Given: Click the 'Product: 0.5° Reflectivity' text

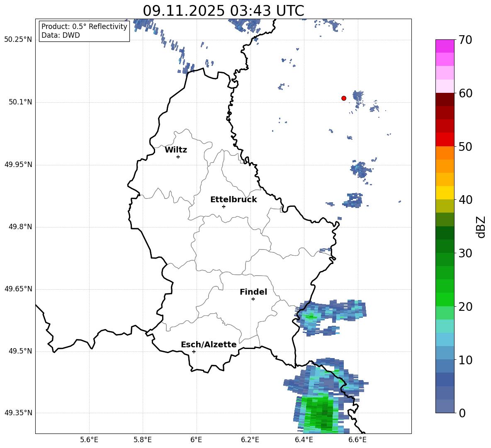Looking at the screenshot, I should [84, 27].
